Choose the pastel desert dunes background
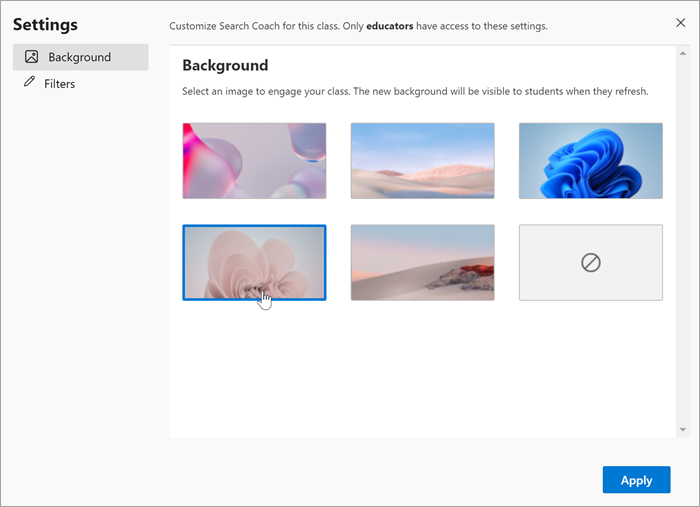The height and width of the screenshot is (507, 700). pyautogui.click(x=422, y=161)
